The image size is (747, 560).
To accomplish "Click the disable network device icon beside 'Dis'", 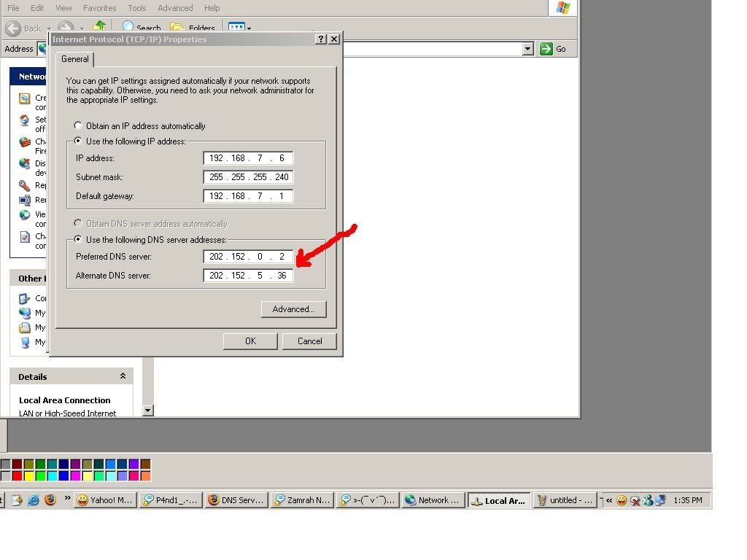I will [x=24, y=164].
